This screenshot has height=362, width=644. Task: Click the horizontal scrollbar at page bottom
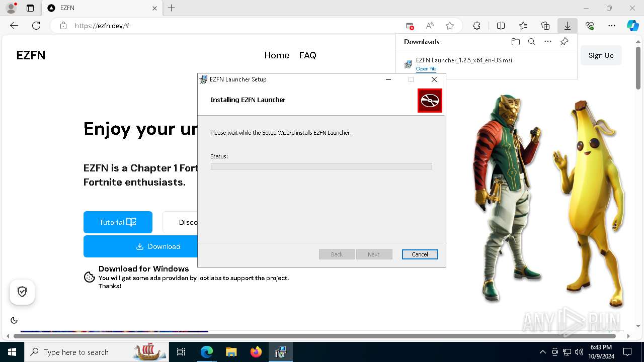(x=314, y=335)
